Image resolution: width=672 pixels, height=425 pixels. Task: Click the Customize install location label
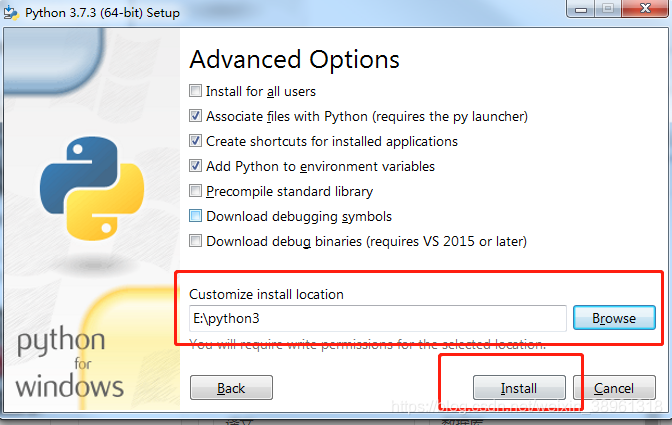[x=266, y=294]
